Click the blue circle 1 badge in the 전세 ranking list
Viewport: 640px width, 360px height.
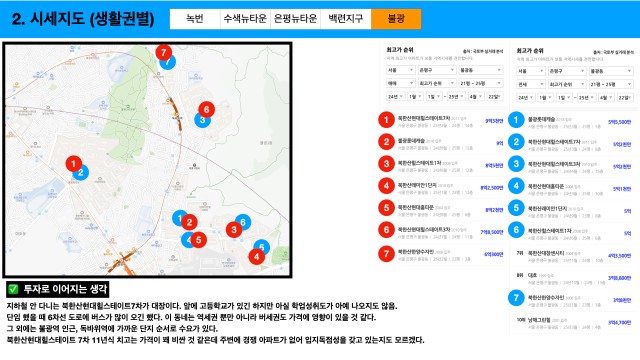516,120
